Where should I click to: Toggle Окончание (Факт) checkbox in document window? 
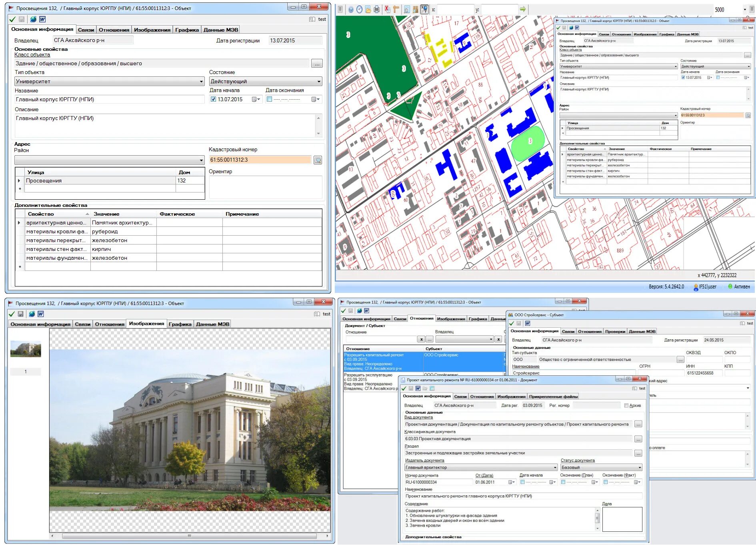606,482
